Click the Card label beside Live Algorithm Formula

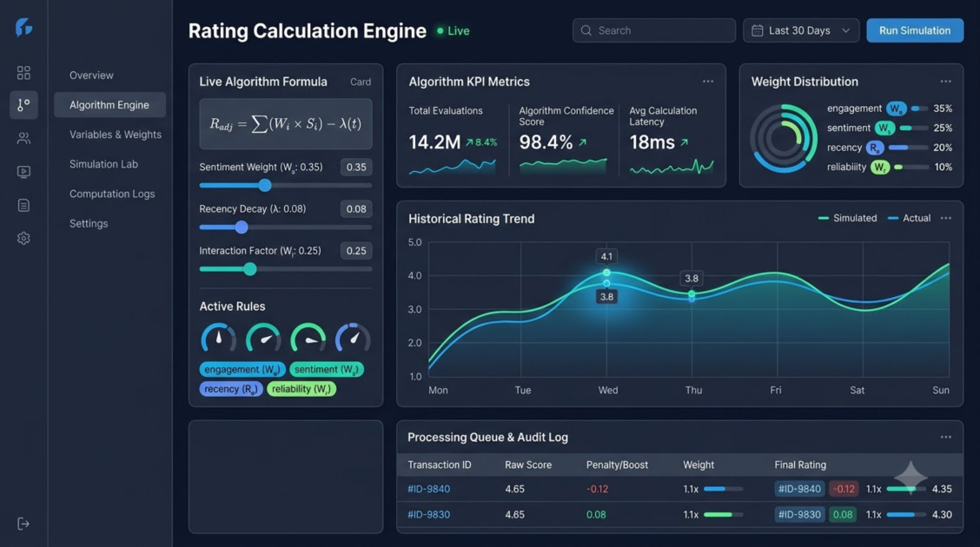click(x=361, y=82)
